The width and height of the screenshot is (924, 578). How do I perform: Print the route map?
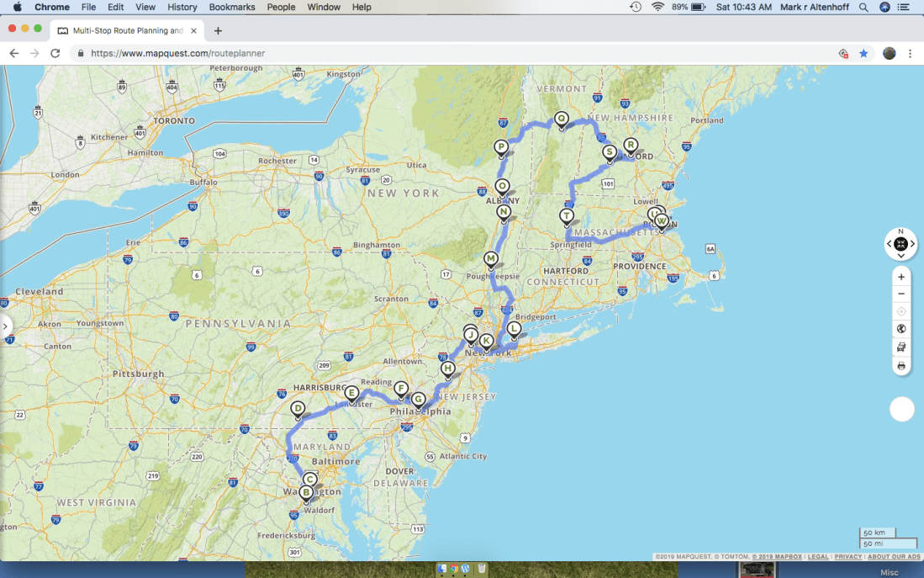pos(901,366)
